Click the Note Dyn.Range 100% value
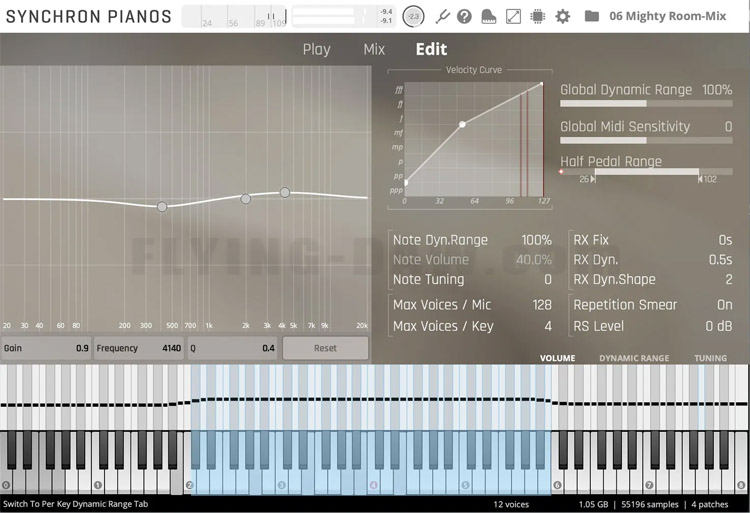This screenshot has width=750, height=513. pos(536,240)
